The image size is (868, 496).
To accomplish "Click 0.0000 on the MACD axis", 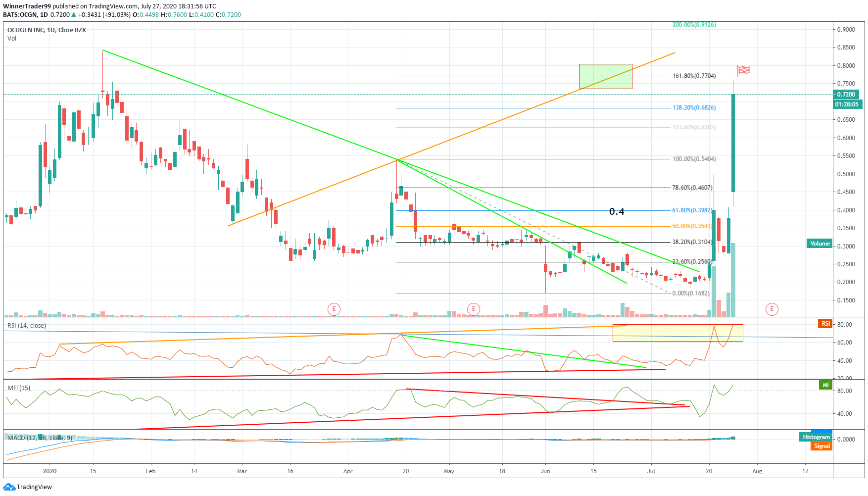I will (846, 440).
